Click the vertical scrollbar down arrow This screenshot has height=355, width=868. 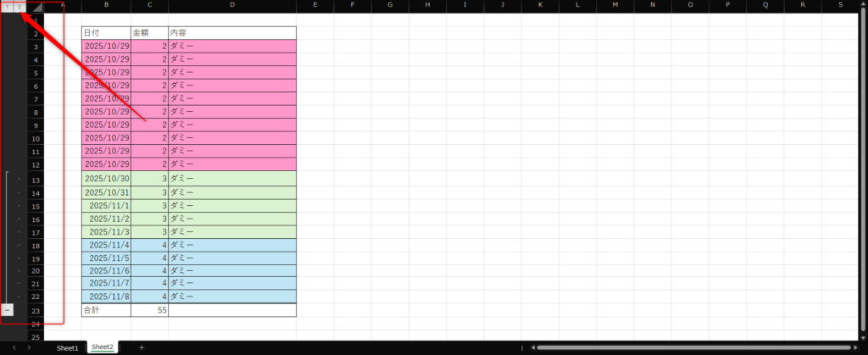(x=861, y=336)
